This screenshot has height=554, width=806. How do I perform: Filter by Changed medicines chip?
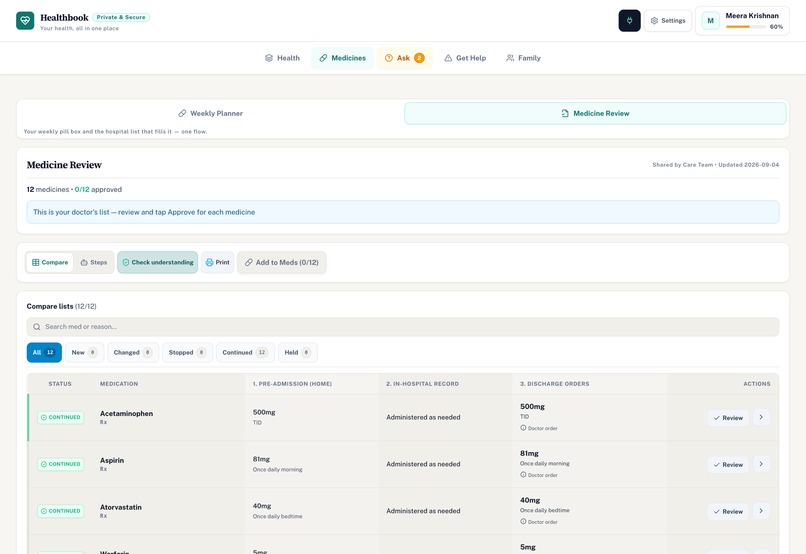tap(133, 353)
